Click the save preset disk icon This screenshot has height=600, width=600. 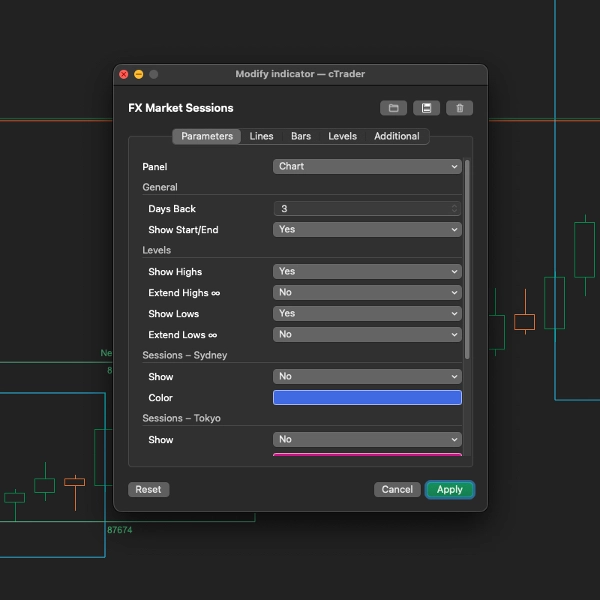click(426, 108)
